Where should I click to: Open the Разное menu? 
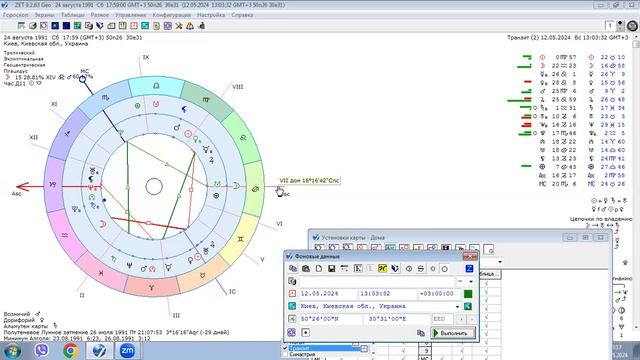[100, 15]
